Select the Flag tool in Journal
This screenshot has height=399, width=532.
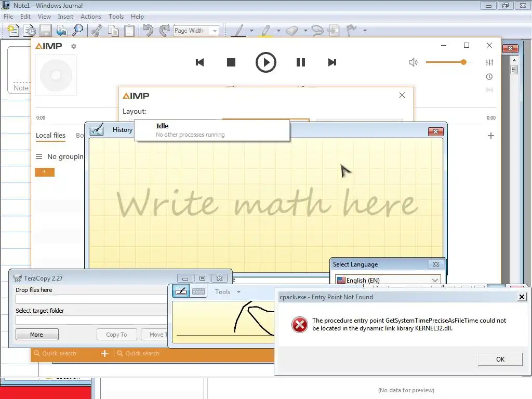coord(352,31)
